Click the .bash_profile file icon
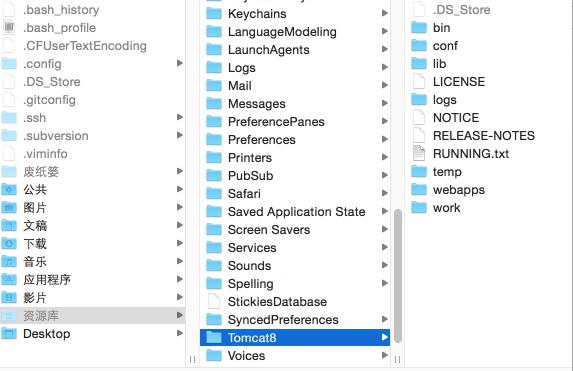 (9, 28)
